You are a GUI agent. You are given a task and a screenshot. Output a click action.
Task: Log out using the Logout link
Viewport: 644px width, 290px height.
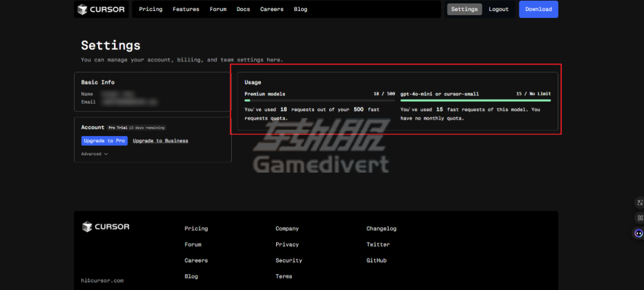tap(498, 10)
